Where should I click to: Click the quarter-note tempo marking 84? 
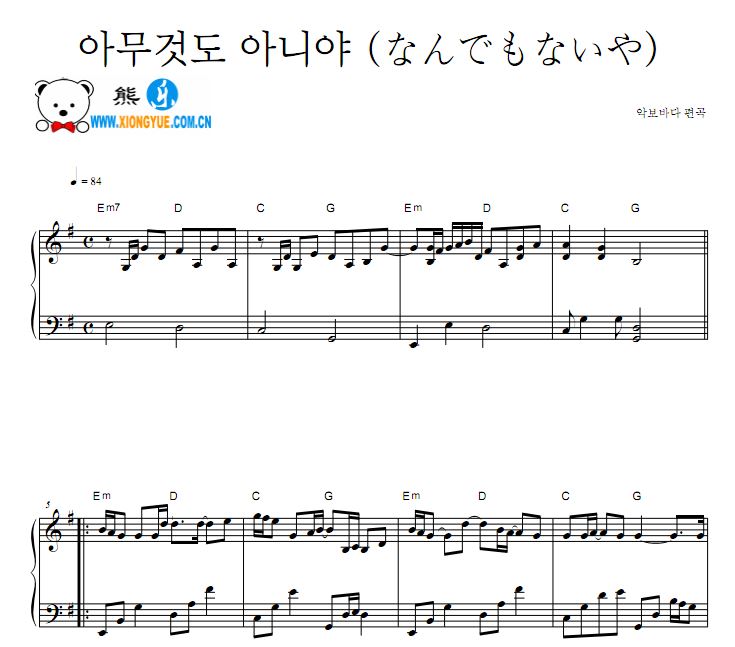click(x=86, y=178)
